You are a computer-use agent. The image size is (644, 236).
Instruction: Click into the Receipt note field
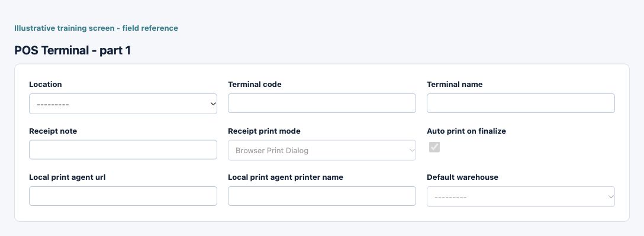point(123,150)
